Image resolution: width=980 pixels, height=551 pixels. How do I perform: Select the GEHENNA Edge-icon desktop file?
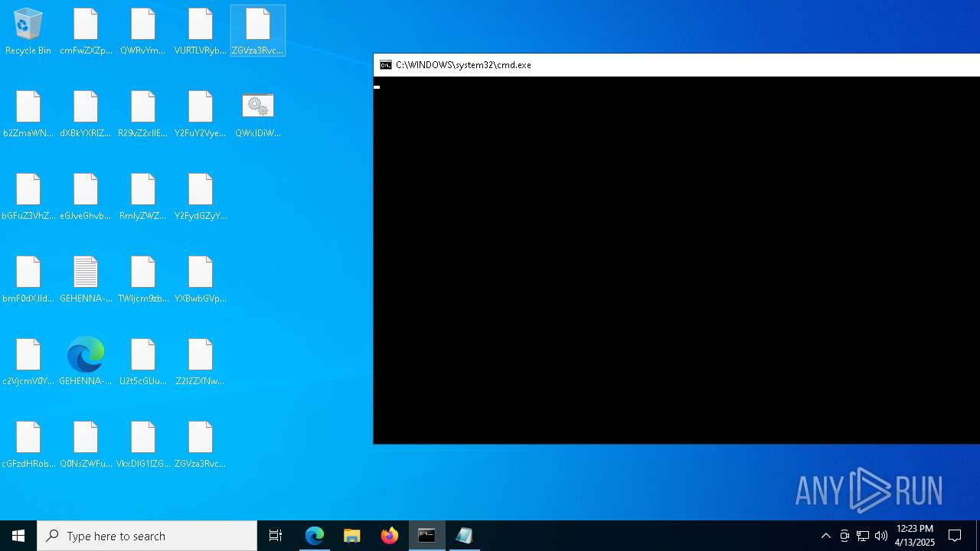(86, 362)
